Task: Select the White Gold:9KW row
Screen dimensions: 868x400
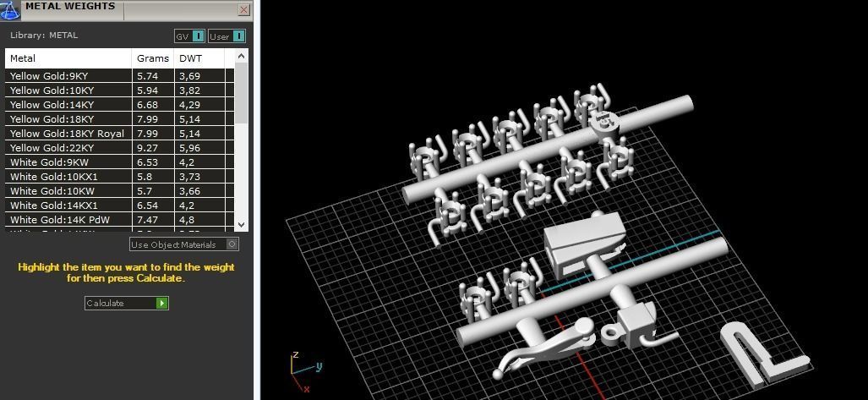Action: 119,162
